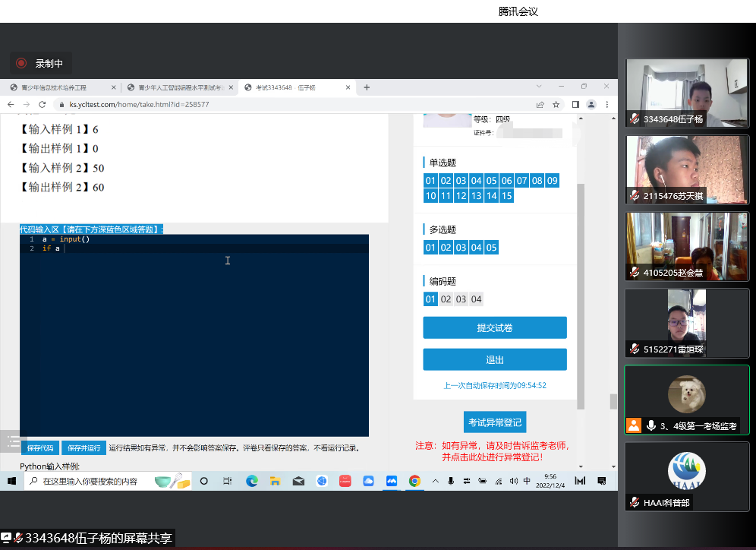Click the 上一次自动保存时间 autosave text

pos(495,385)
